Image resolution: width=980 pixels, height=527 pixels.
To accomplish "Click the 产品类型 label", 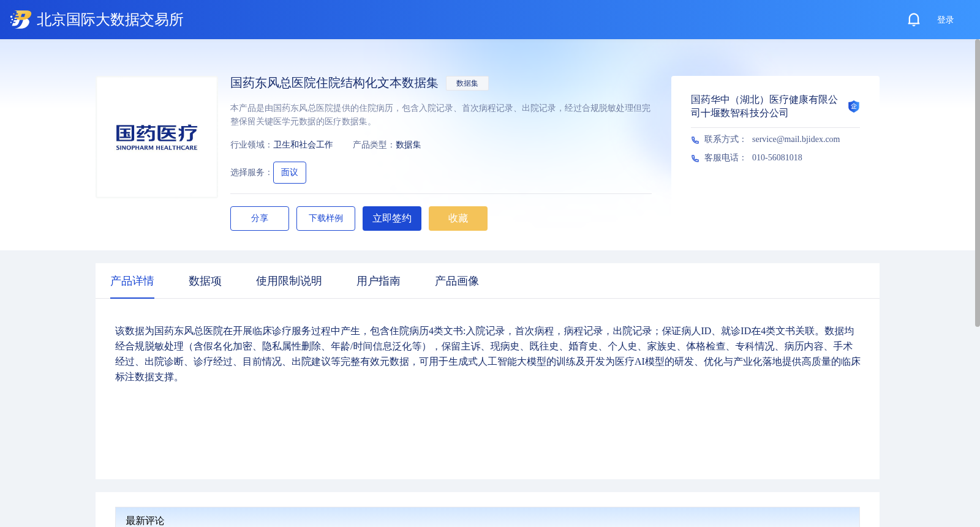I will (x=374, y=145).
